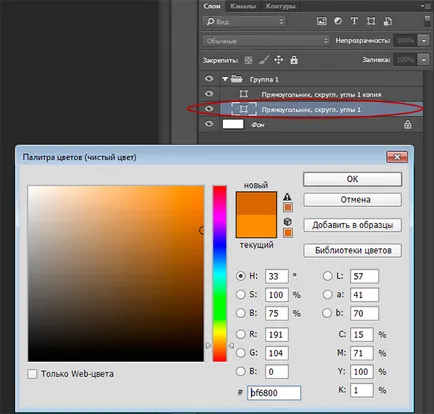Switch to the Каналы tab
Screen dimensions: 434x414
coord(243,6)
